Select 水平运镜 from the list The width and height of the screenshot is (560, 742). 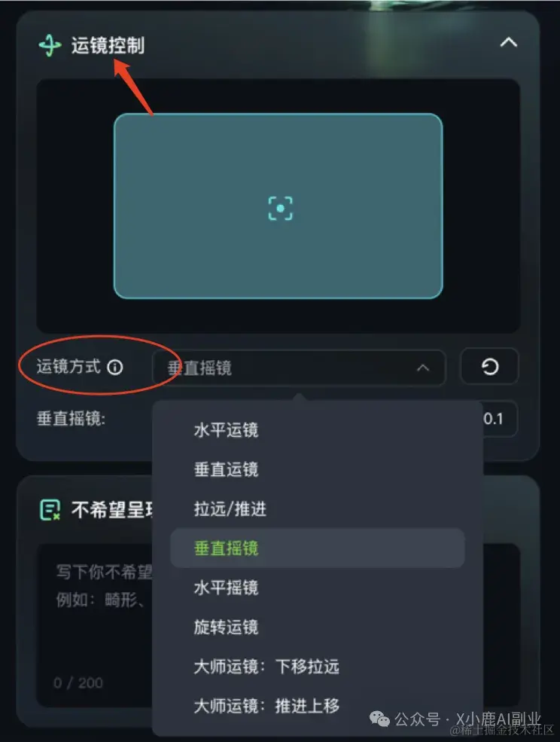[226, 430]
